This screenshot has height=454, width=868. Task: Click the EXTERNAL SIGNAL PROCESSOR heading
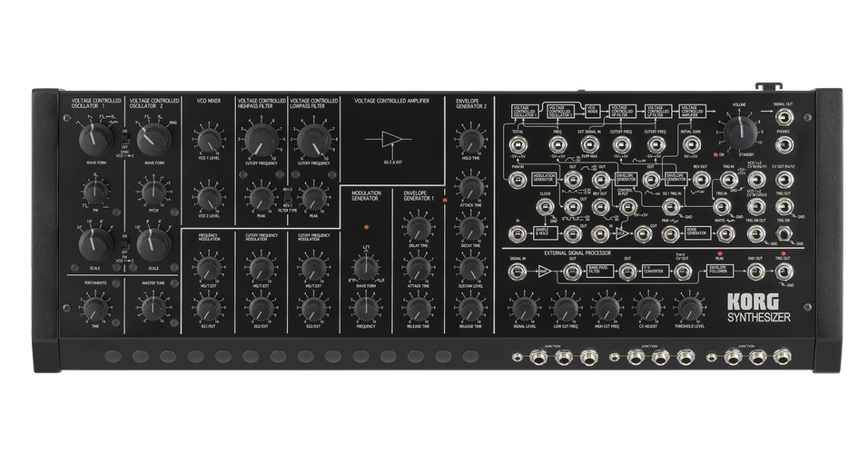coord(578,253)
